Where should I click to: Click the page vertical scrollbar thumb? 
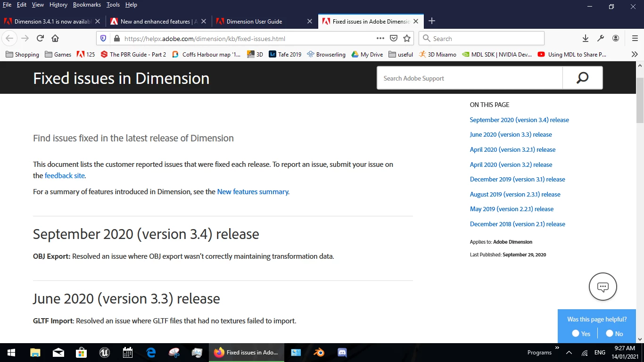640,100
